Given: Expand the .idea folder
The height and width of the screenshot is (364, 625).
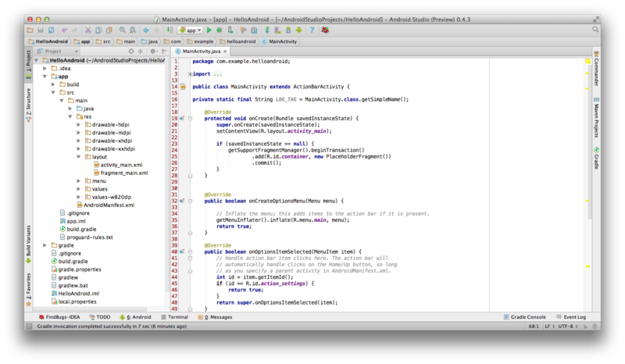Looking at the screenshot, I should point(45,68).
